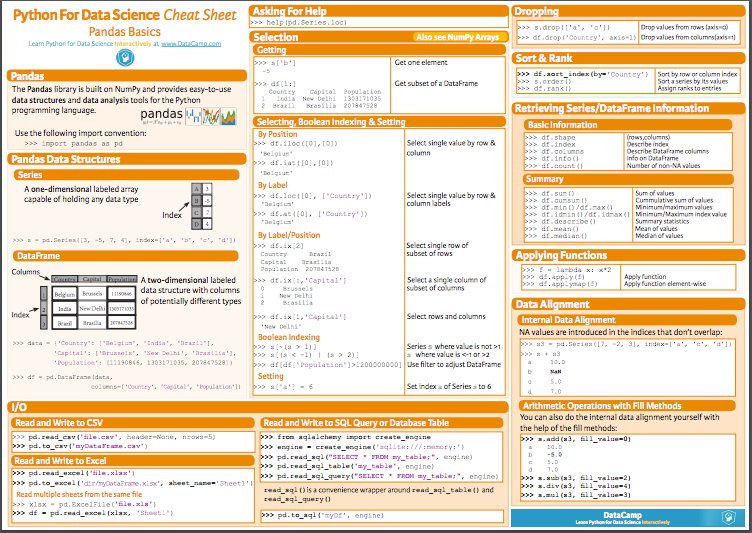
Task: Open the www.DataCamp.com link
Action: tap(191, 44)
